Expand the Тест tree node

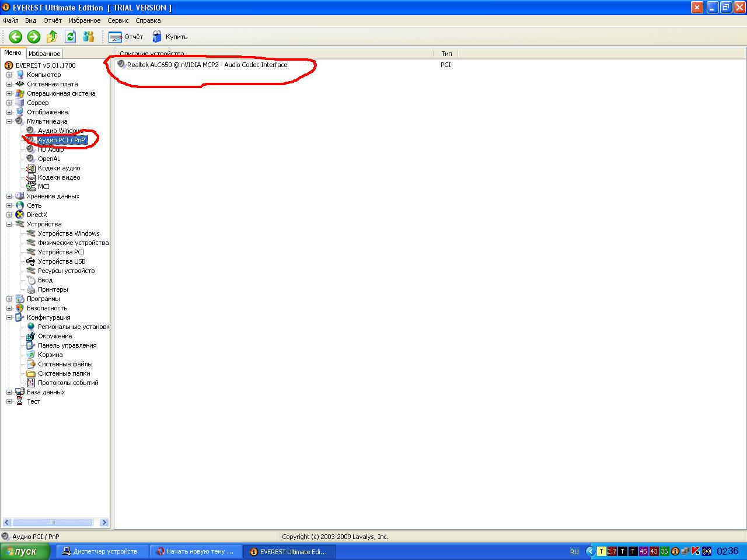tap(9, 401)
